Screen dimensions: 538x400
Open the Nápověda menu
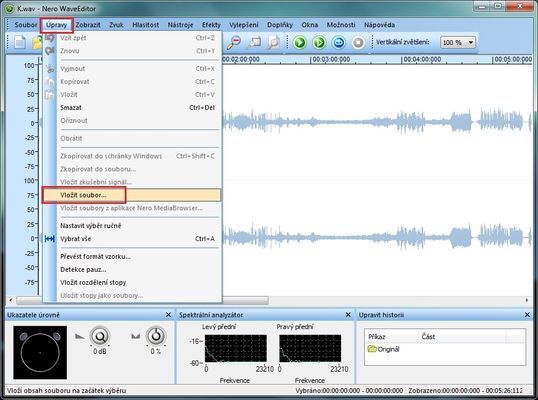click(x=379, y=25)
